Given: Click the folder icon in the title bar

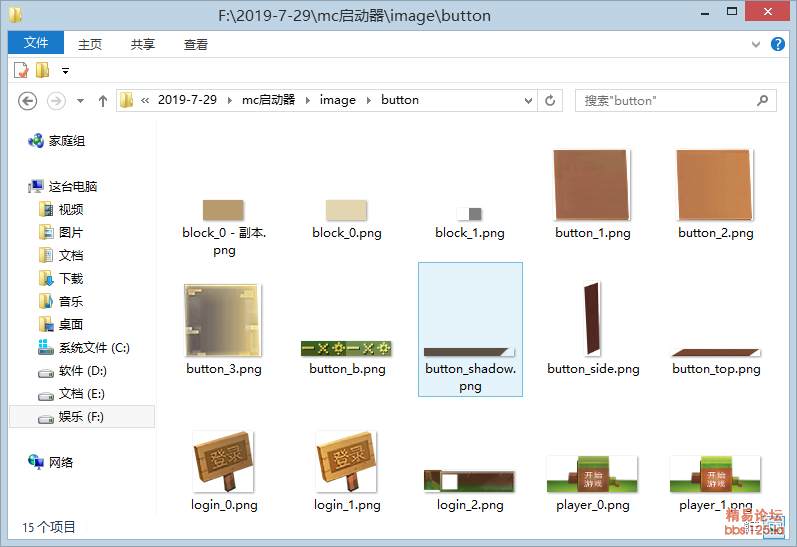Looking at the screenshot, I should coord(16,15).
